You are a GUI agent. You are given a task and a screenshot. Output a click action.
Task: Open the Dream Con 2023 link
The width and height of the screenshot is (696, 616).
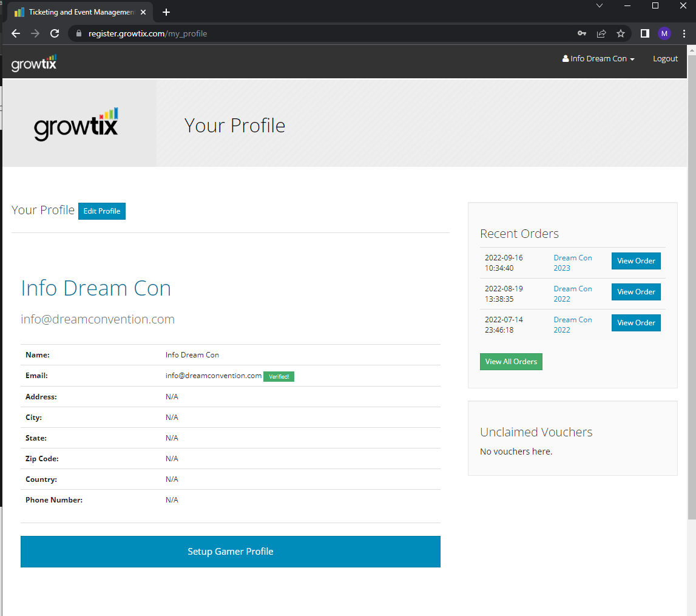[x=572, y=263]
